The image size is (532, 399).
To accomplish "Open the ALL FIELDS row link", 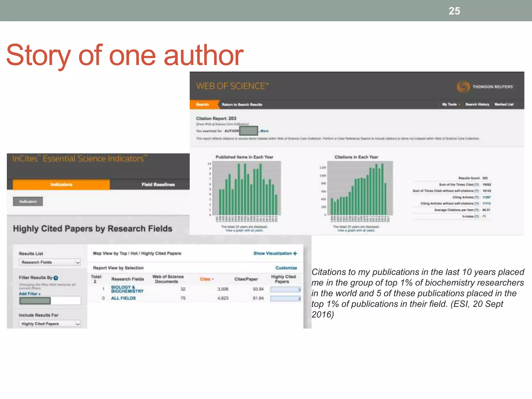I will [x=123, y=298].
